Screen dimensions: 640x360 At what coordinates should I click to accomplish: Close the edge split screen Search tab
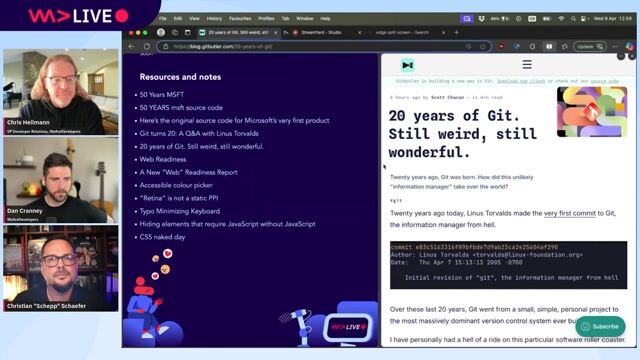(x=443, y=33)
